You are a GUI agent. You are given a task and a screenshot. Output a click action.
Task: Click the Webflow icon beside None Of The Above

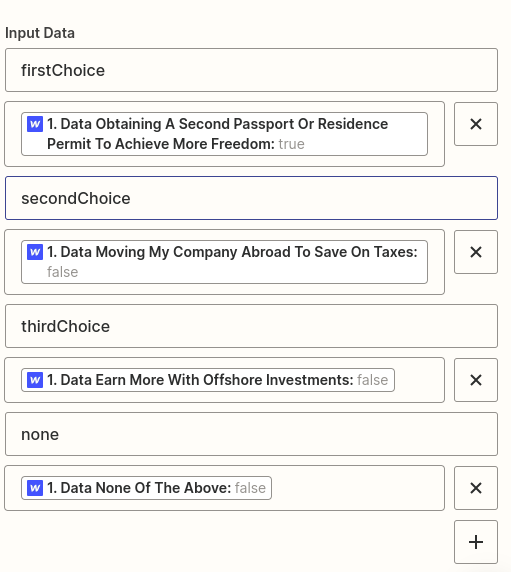pyautogui.click(x=35, y=488)
